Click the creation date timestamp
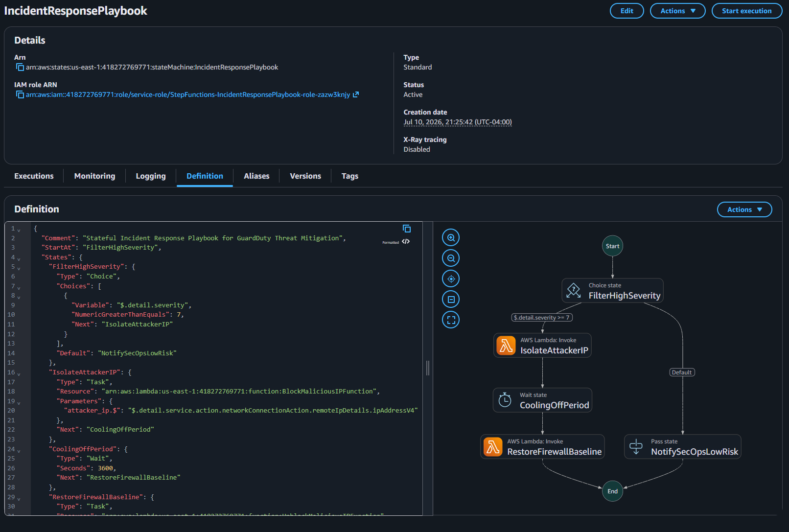The image size is (789, 532). [x=458, y=122]
